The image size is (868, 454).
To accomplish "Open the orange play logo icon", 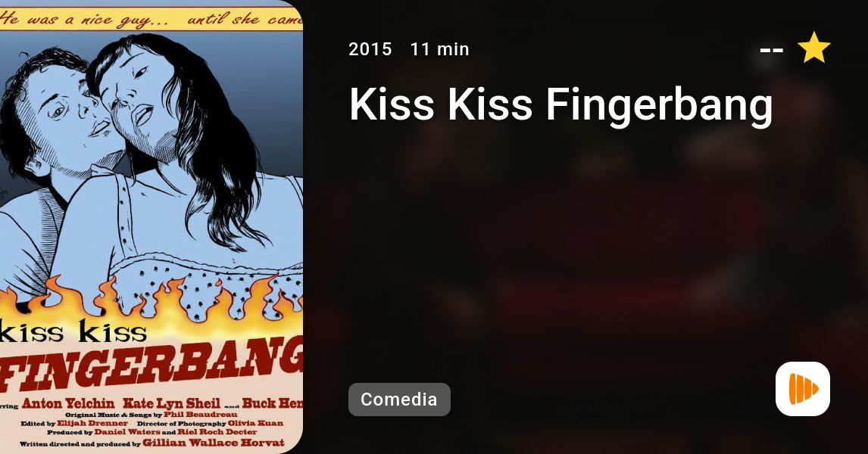I will tap(803, 389).
